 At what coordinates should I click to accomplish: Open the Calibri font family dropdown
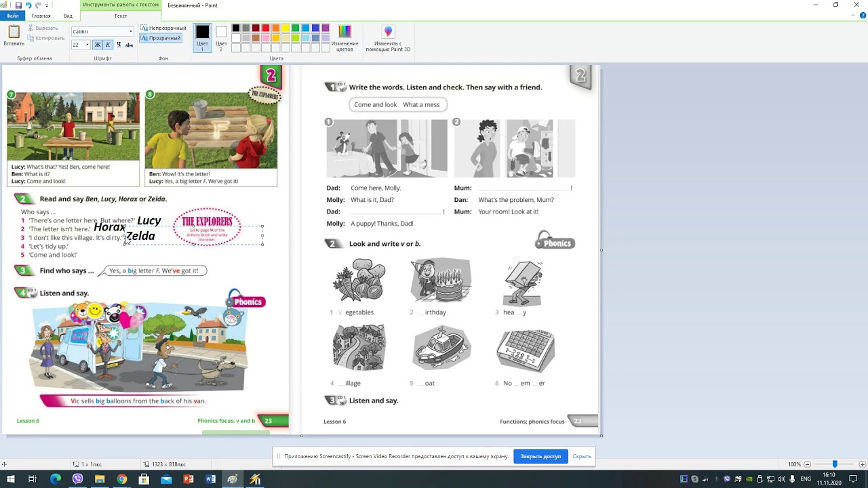(131, 32)
